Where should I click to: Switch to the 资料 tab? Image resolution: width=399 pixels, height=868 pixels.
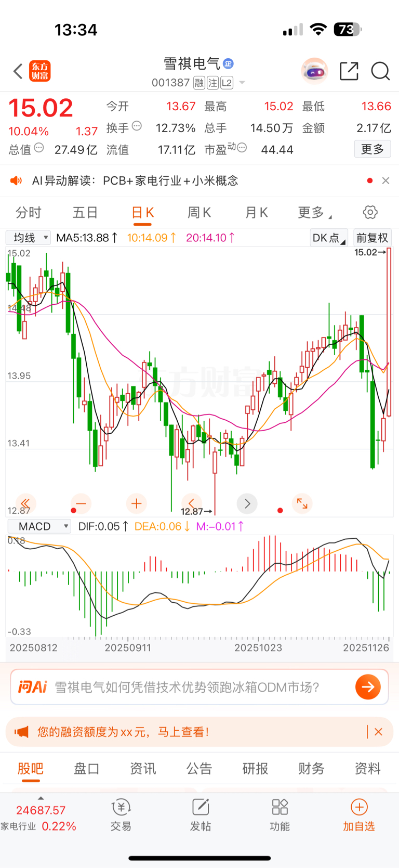(x=367, y=769)
